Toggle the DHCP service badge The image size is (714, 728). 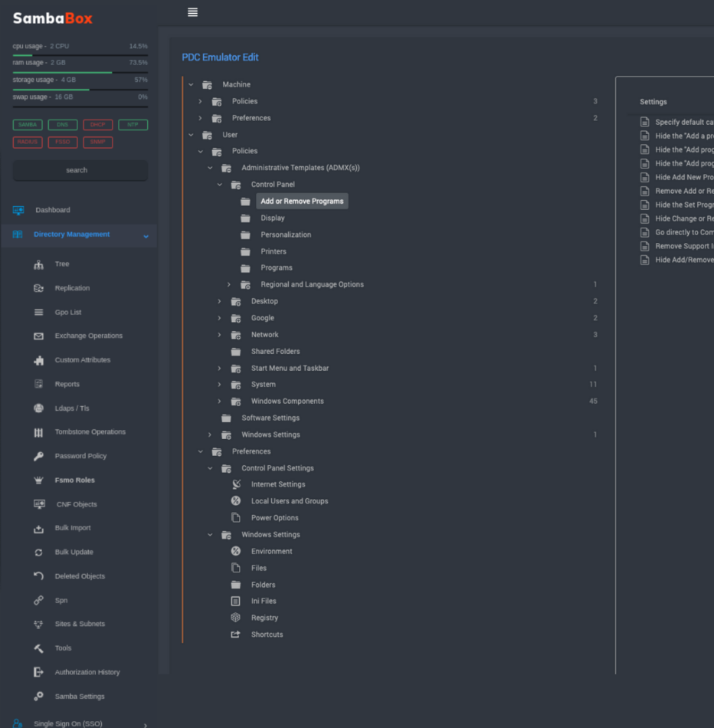click(x=97, y=125)
